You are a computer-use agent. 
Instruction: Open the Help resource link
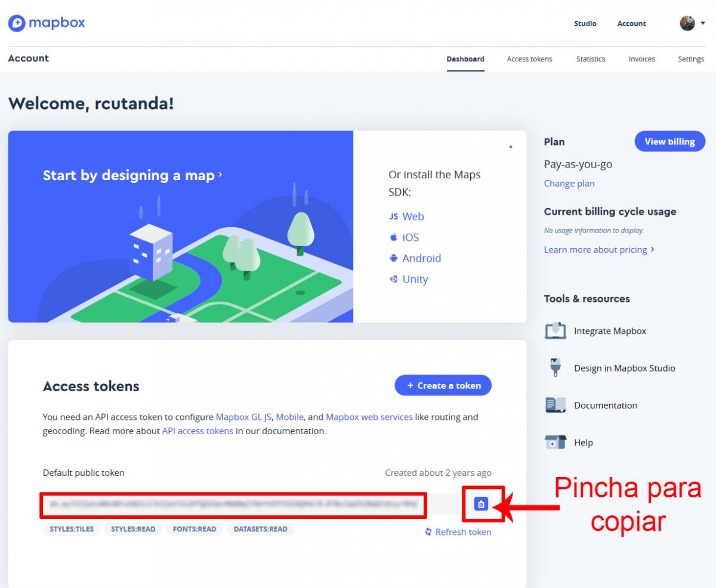click(x=584, y=443)
